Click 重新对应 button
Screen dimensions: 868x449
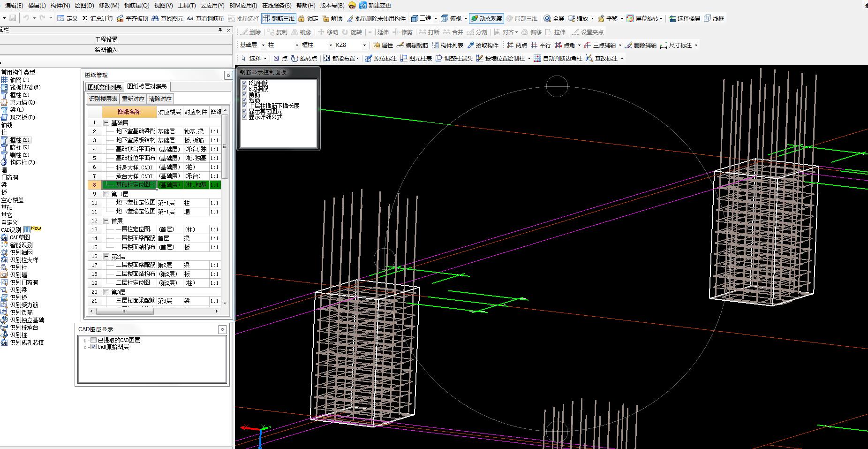[x=133, y=99]
